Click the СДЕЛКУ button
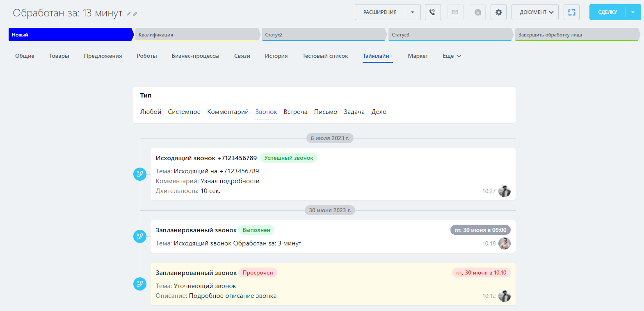This screenshot has width=644, height=311. (x=607, y=12)
